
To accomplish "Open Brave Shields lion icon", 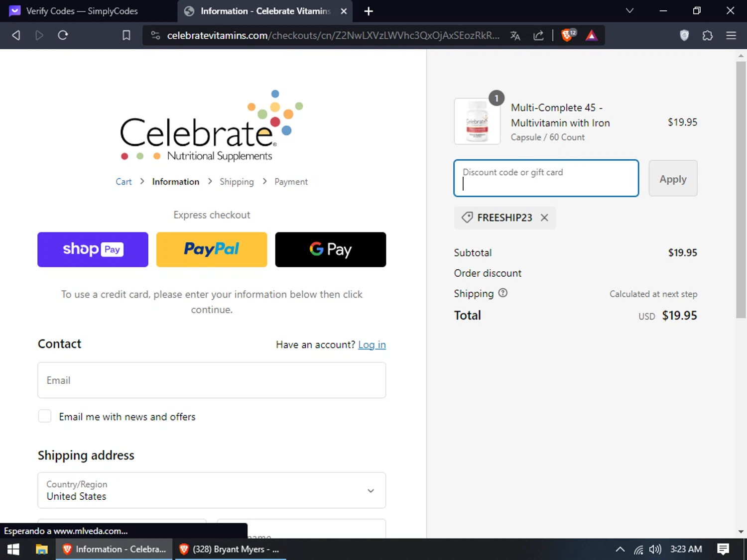I will click(x=567, y=35).
